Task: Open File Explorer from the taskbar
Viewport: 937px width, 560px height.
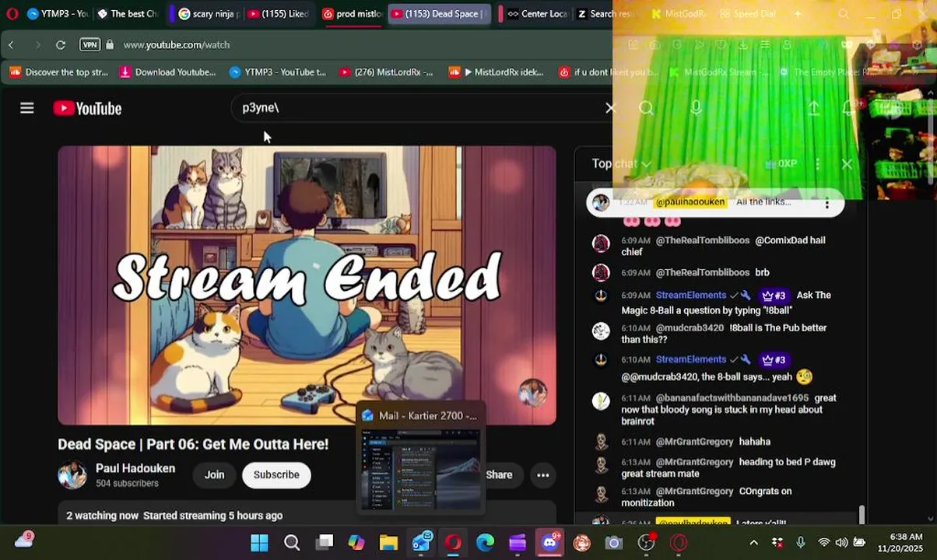Action: click(x=388, y=542)
